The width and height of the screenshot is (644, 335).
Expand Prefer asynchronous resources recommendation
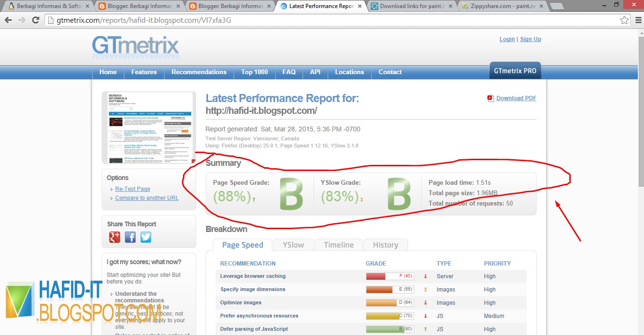(259, 316)
